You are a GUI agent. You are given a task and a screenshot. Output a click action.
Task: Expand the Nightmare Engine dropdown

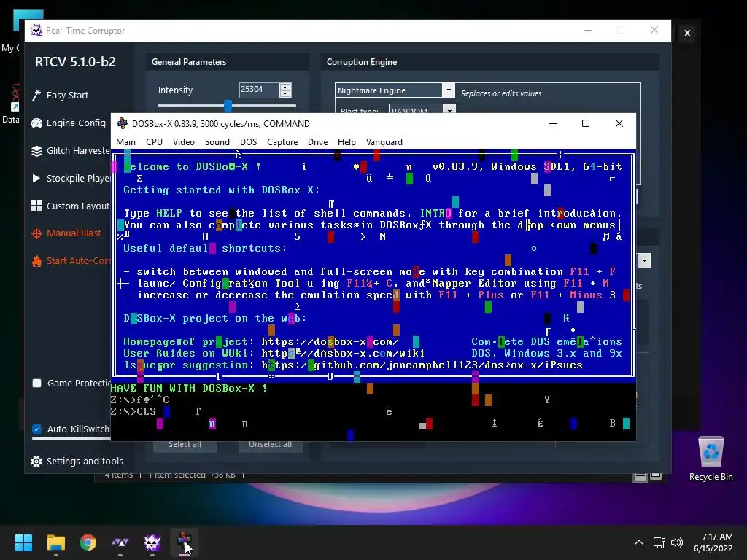(449, 90)
